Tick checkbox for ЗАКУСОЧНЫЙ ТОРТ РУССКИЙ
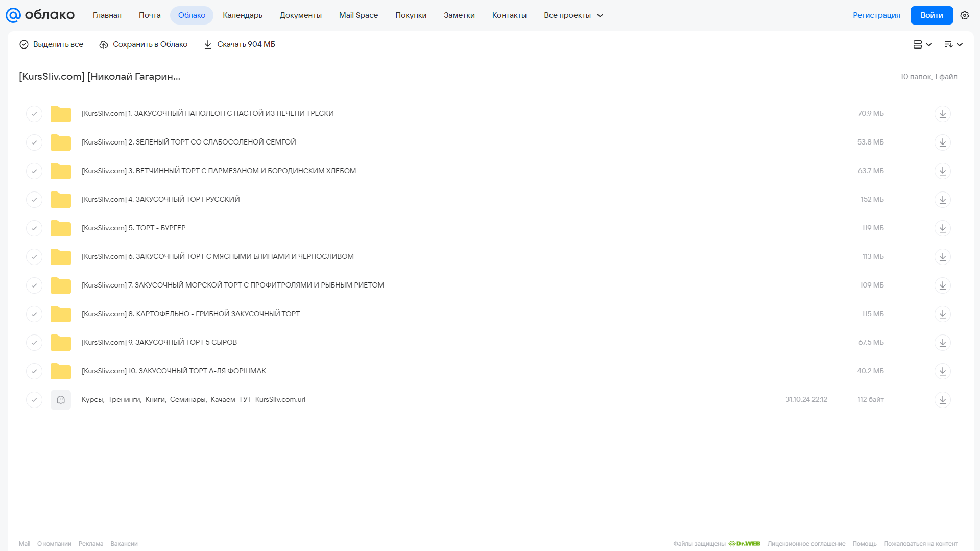 (34, 200)
